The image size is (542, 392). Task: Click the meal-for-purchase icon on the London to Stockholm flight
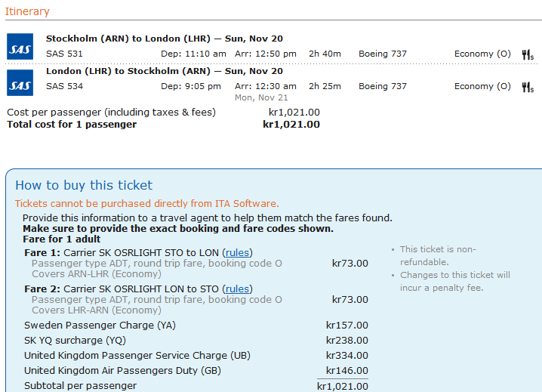pos(528,87)
